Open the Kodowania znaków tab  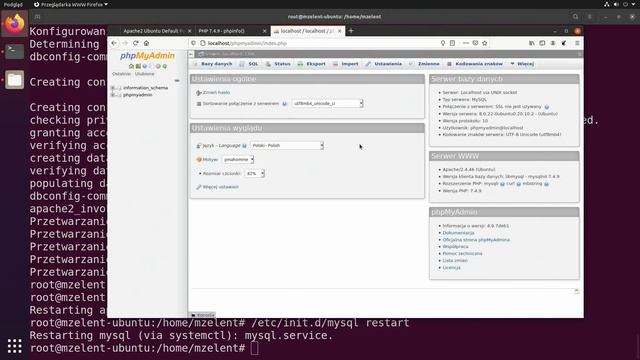pos(475,64)
